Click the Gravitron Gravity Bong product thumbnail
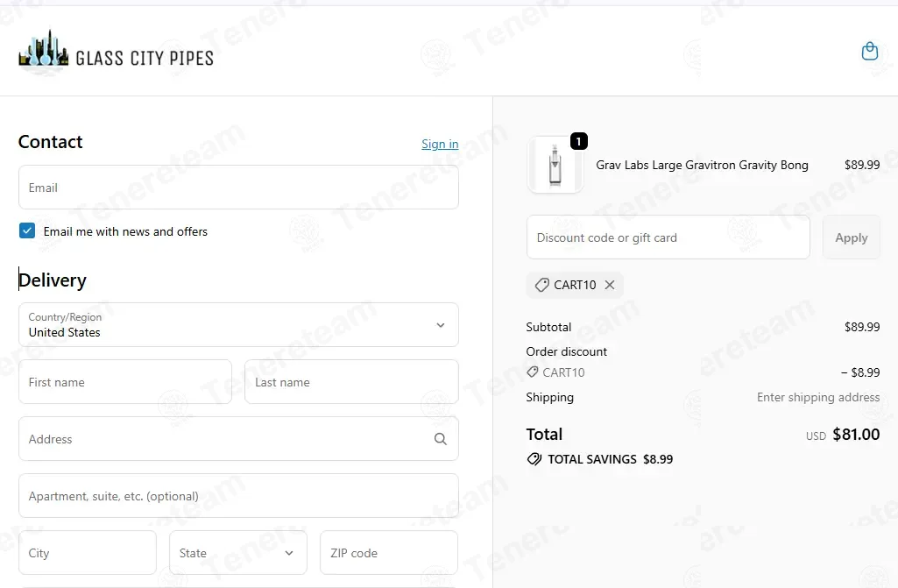 [x=555, y=165]
